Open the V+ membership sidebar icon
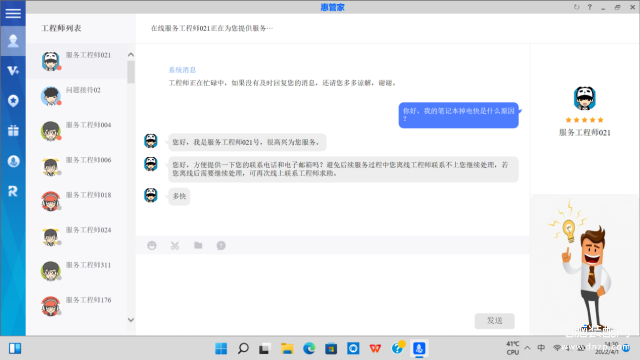Image resolution: width=640 pixels, height=360 pixels. click(13, 71)
